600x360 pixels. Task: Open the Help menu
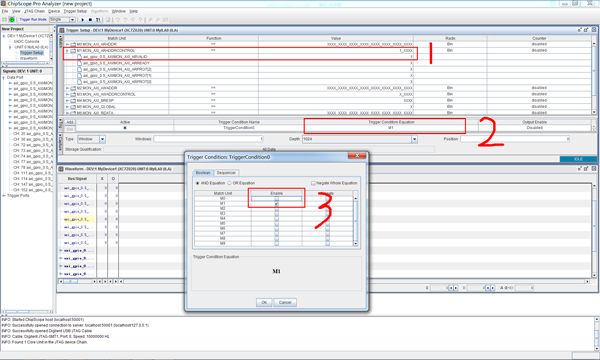pyautogui.click(x=134, y=11)
